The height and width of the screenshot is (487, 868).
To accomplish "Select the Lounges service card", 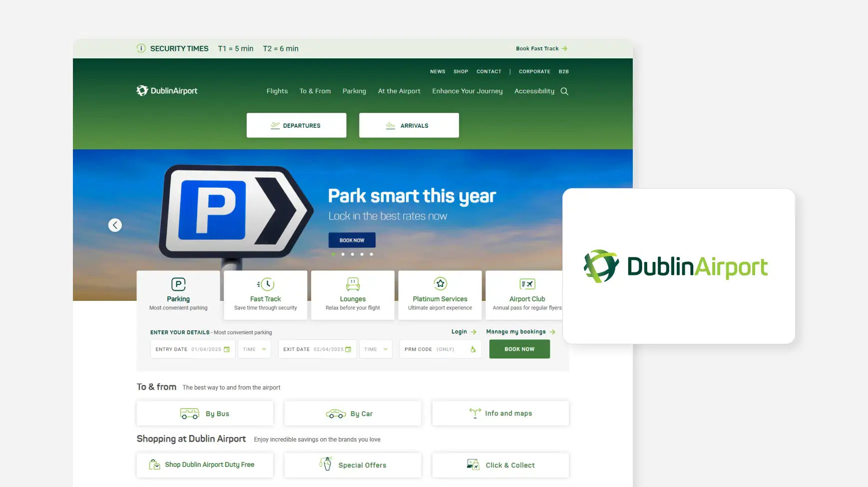I will tap(353, 295).
